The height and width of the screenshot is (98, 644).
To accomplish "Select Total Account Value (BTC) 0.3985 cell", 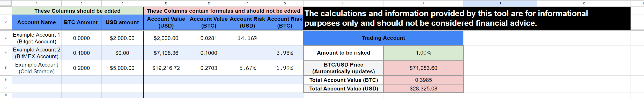I will [x=423, y=80].
